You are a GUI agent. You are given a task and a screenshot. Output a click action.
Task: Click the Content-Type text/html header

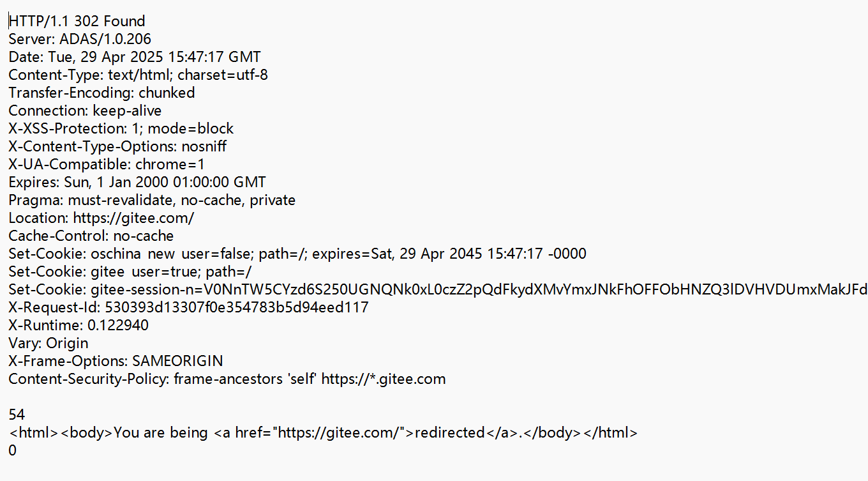[x=138, y=75]
